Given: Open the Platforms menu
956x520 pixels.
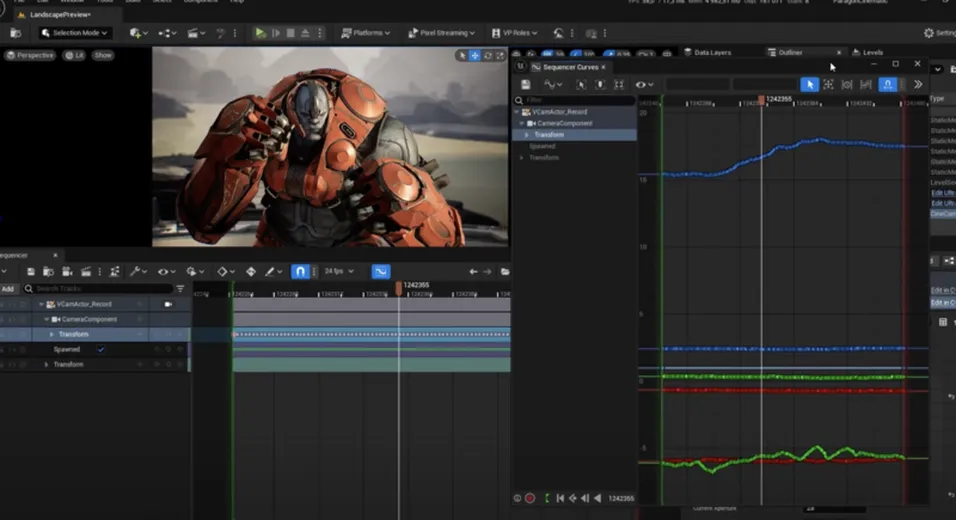Looking at the screenshot, I should [x=365, y=33].
